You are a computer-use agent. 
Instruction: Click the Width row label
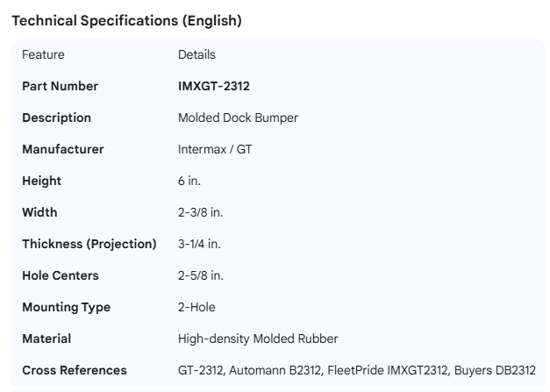click(39, 212)
